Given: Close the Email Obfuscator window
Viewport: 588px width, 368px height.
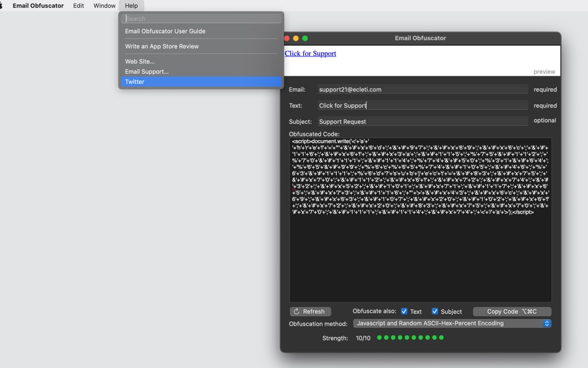Looking at the screenshot, I should tap(287, 38).
